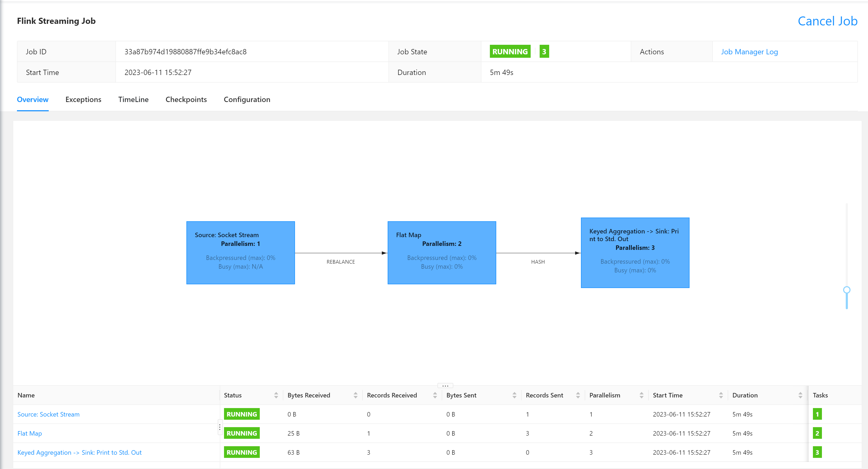Viewport: 868px width, 469px height.
Task: Sort by Parallelism column arrows
Action: 641,395
